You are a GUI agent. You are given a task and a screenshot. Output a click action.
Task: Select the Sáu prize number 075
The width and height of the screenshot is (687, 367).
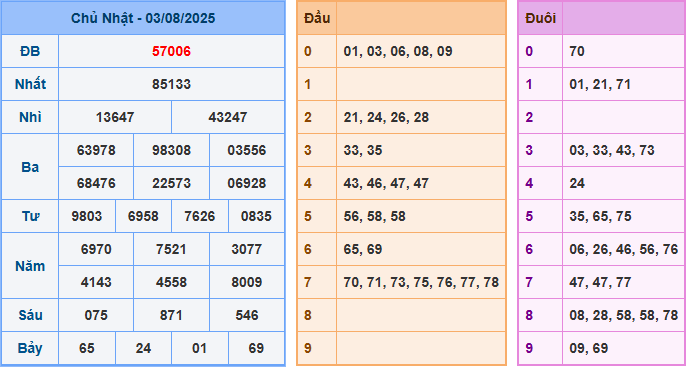pos(96,315)
